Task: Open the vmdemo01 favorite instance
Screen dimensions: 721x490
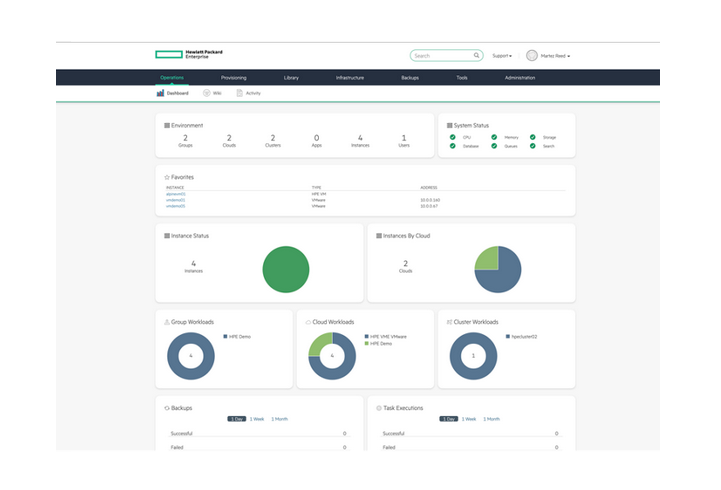Action: [x=176, y=200]
